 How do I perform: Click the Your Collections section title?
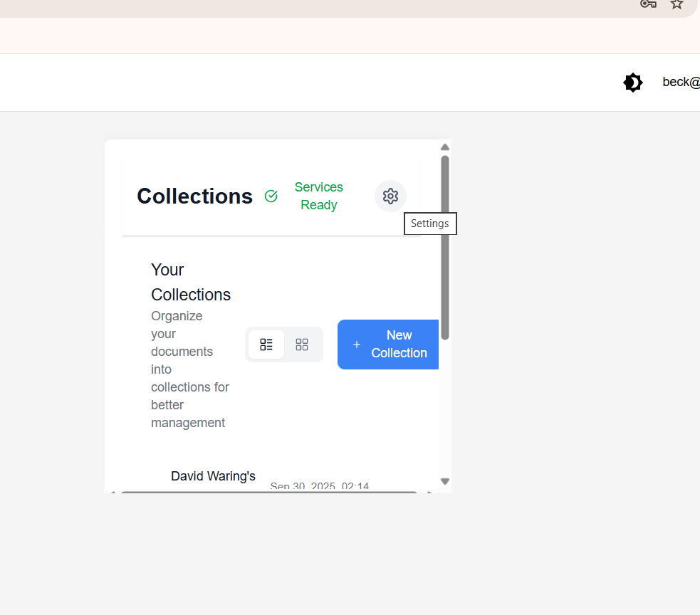(190, 282)
